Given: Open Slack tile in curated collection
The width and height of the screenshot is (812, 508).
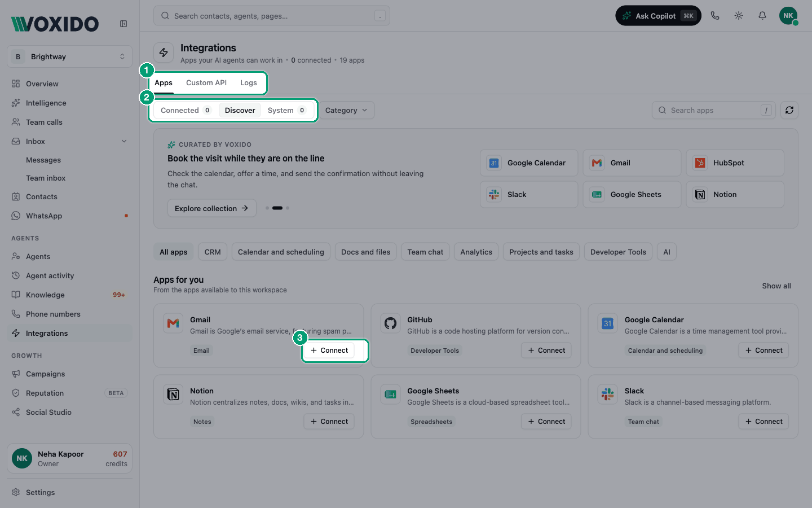Looking at the screenshot, I should (529, 194).
